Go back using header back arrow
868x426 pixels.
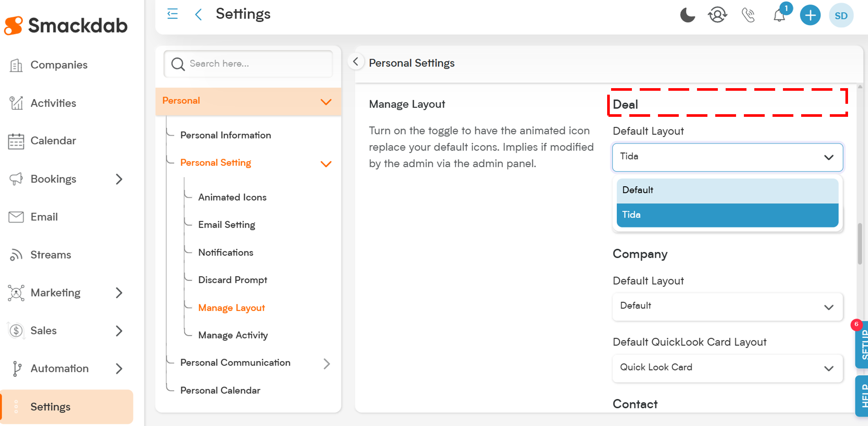point(198,15)
